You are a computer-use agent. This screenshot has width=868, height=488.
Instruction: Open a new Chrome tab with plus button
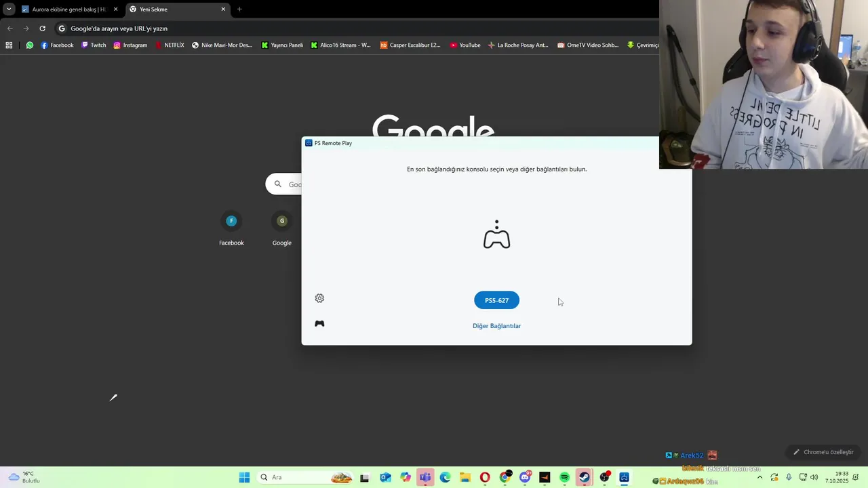[x=239, y=9]
